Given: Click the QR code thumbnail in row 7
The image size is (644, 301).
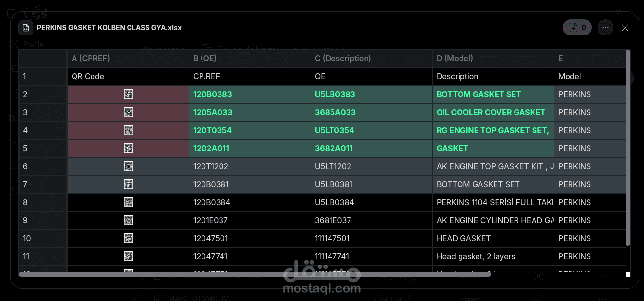Looking at the screenshot, I should tap(129, 184).
